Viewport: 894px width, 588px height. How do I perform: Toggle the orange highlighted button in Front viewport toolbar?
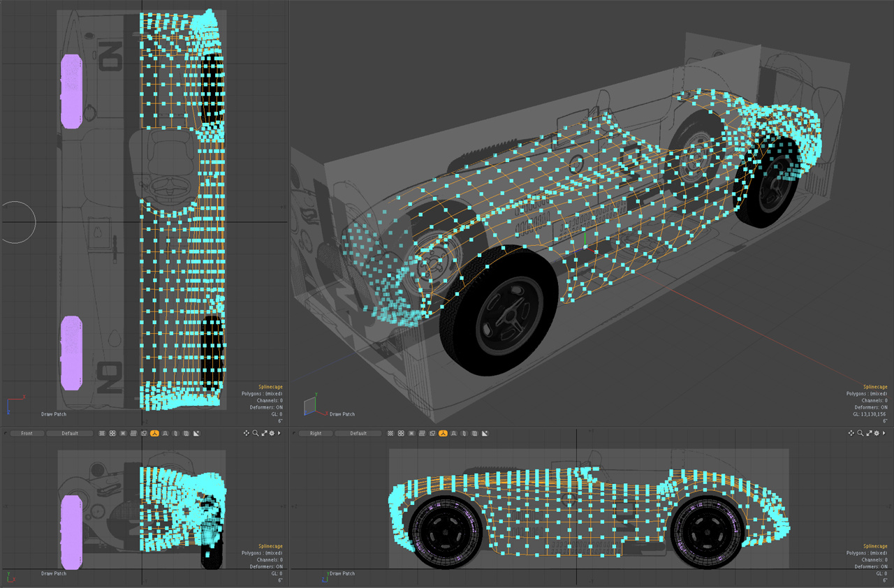click(154, 434)
